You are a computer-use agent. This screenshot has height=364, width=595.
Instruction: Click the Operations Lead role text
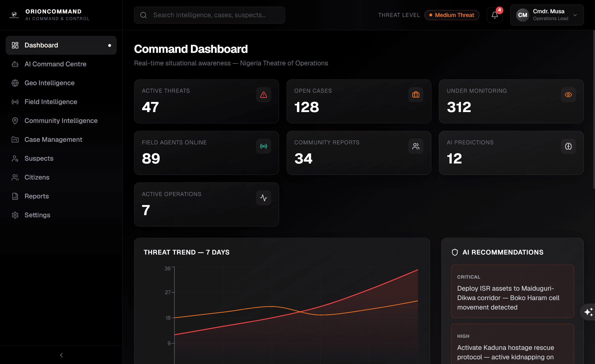pos(550,19)
